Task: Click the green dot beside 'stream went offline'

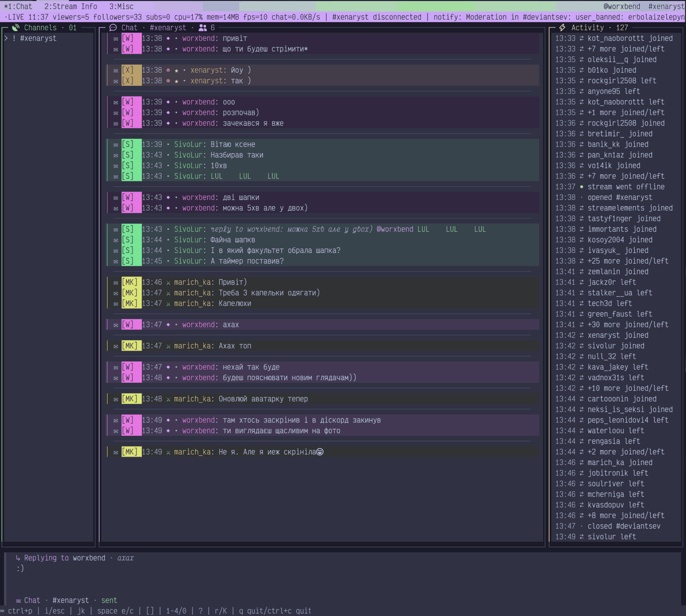Action: coord(581,187)
